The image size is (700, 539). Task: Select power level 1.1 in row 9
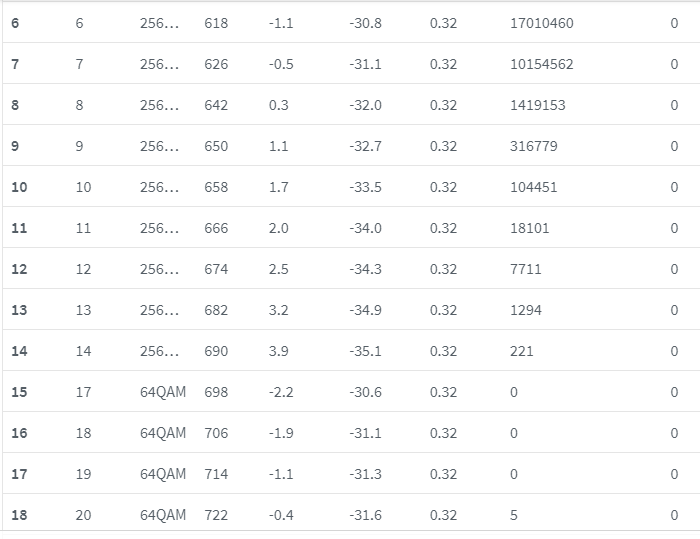tap(279, 146)
